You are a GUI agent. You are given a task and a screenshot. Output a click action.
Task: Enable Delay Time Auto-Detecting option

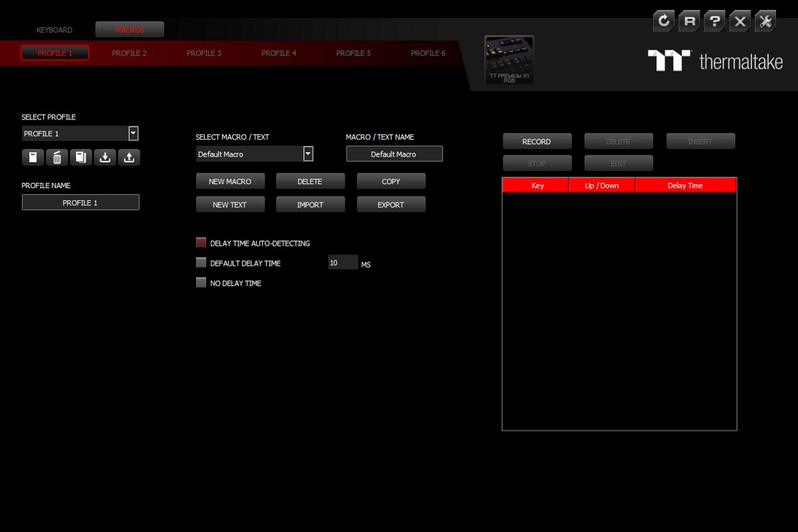coord(201,243)
